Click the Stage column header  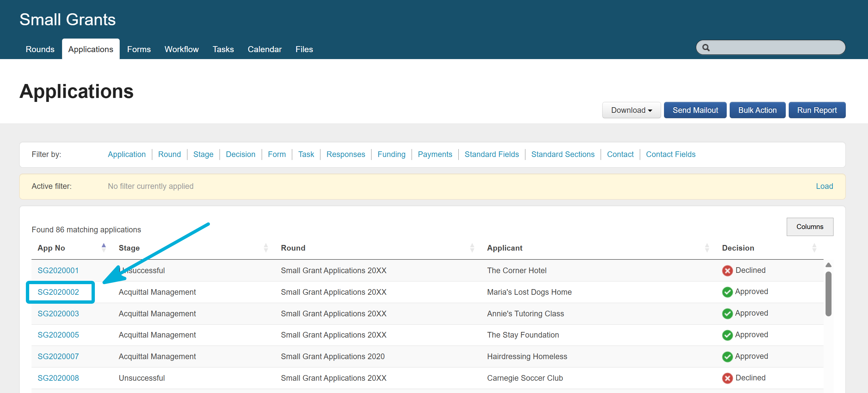[129, 248]
